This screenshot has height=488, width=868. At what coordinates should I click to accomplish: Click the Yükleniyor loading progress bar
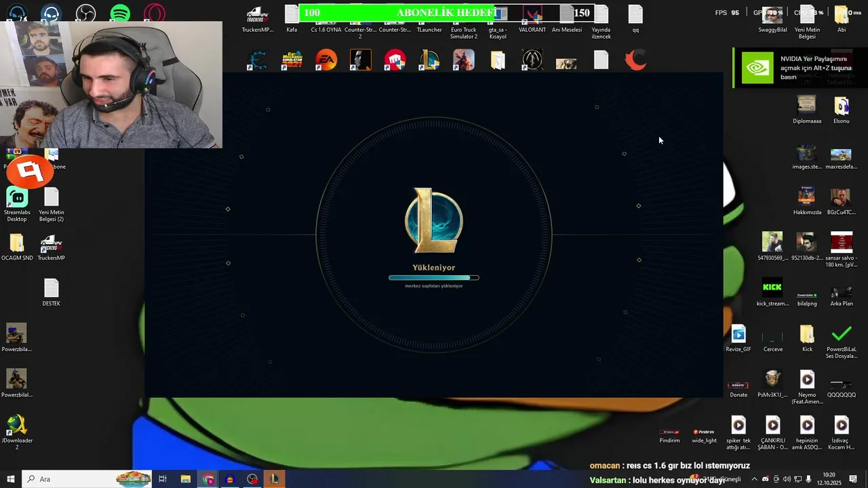click(434, 277)
